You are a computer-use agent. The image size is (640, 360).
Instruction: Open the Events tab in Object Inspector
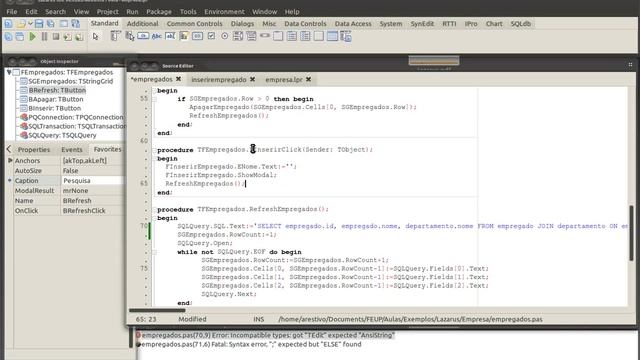(x=72, y=150)
